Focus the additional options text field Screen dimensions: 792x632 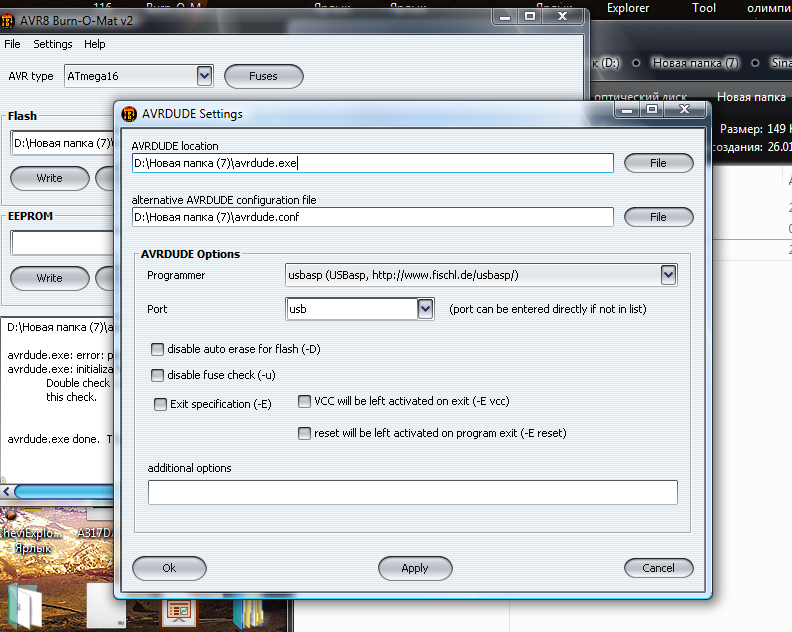coord(413,493)
